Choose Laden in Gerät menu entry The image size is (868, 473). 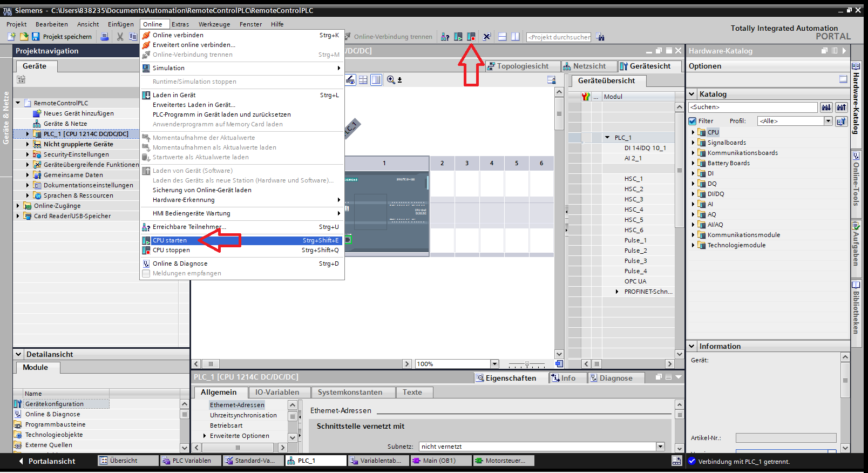tap(242, 95)
